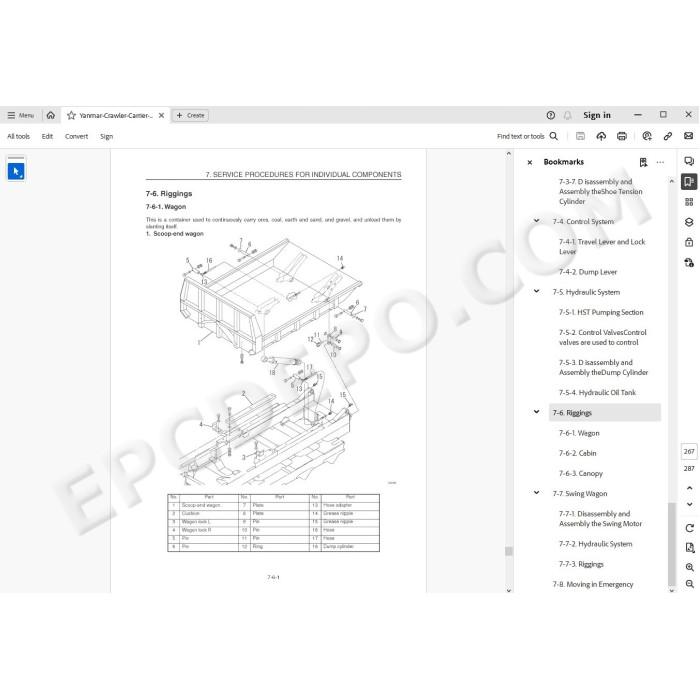The image size is (700, 700).
Task: Open bookmark 7-5-4. Hydraulic Oil Tank
Action: click(597, 392)
